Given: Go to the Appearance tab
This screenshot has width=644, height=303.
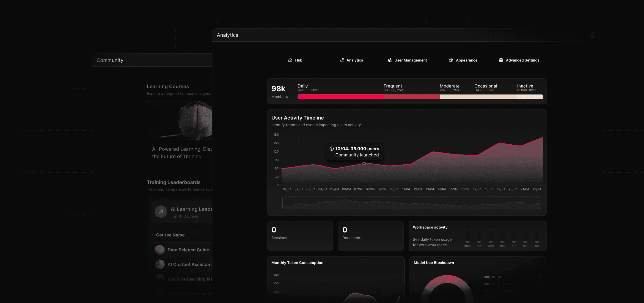Looking at the screenshot, I should (463, 60).
